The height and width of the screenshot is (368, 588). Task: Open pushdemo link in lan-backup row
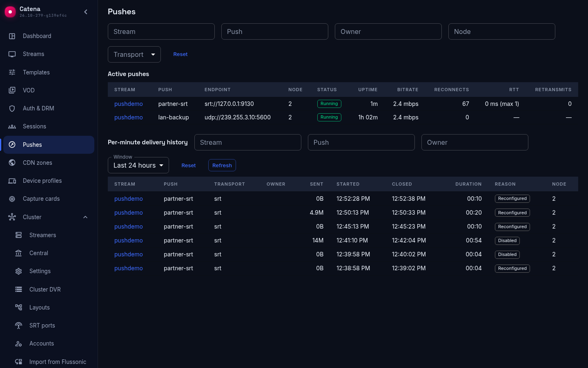click(x=129, y=117)
